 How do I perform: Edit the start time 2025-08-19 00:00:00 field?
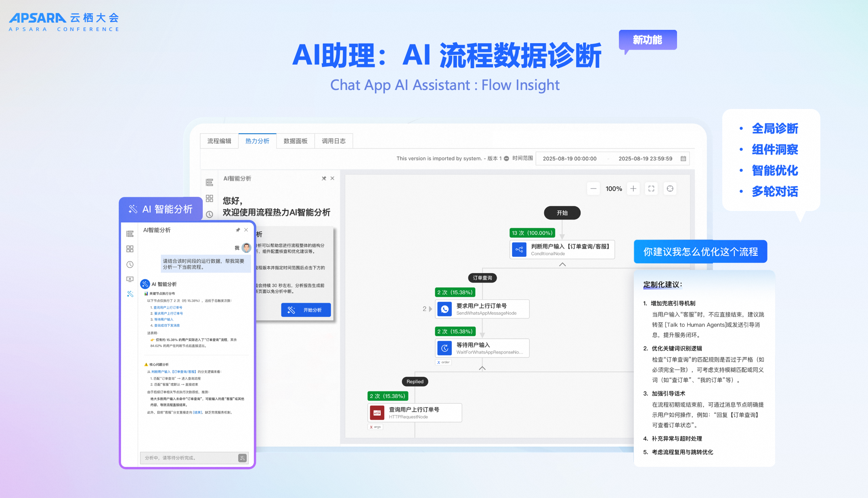pos(569,159)
